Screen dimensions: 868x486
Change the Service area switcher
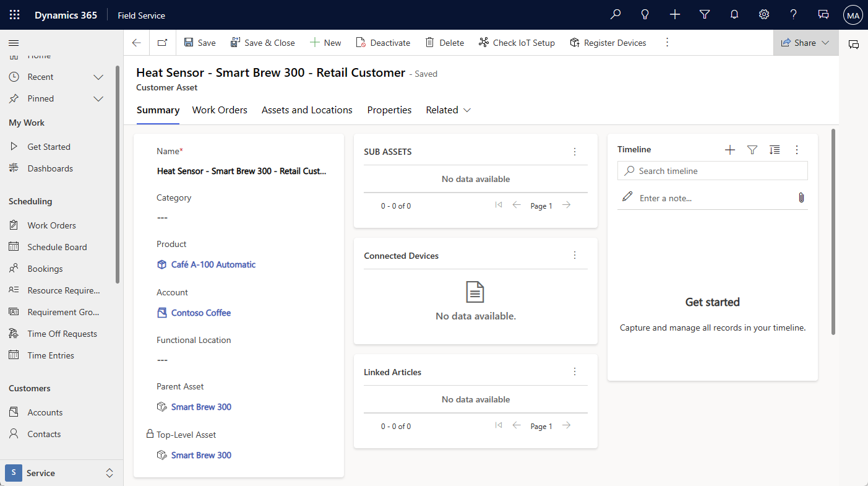click(60, 473)
